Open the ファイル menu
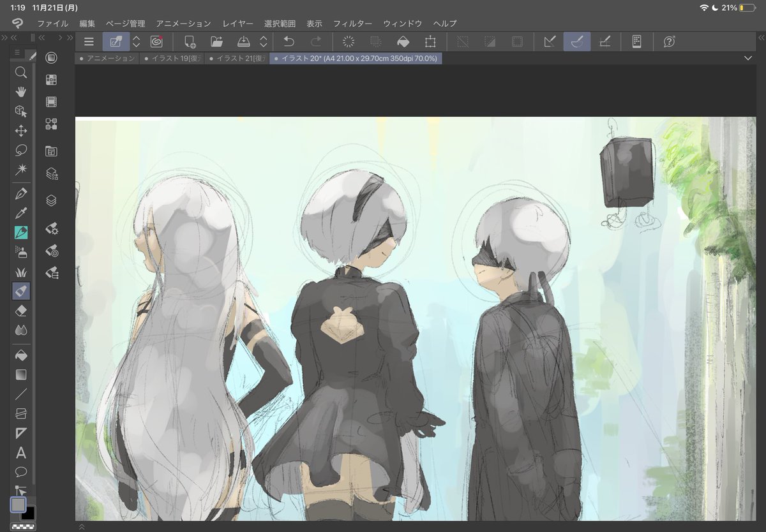The image size is (766, 532). click(x=52, y=24)
